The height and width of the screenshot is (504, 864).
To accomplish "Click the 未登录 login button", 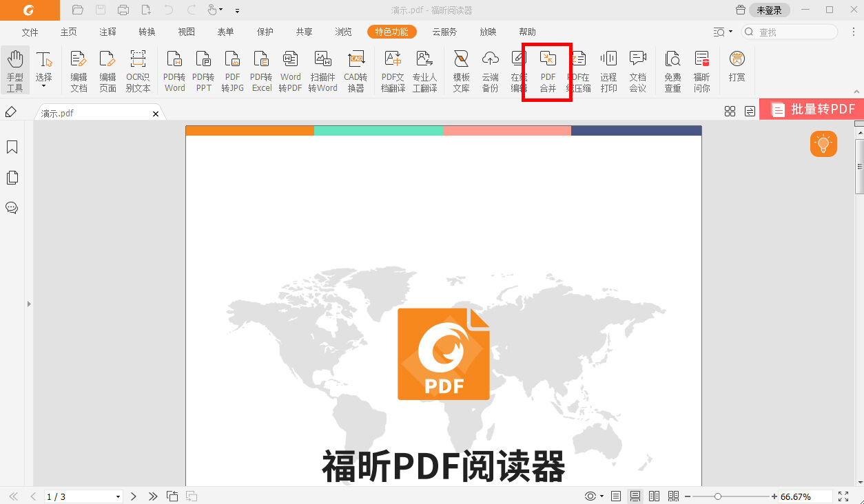I will pos(767,10).
